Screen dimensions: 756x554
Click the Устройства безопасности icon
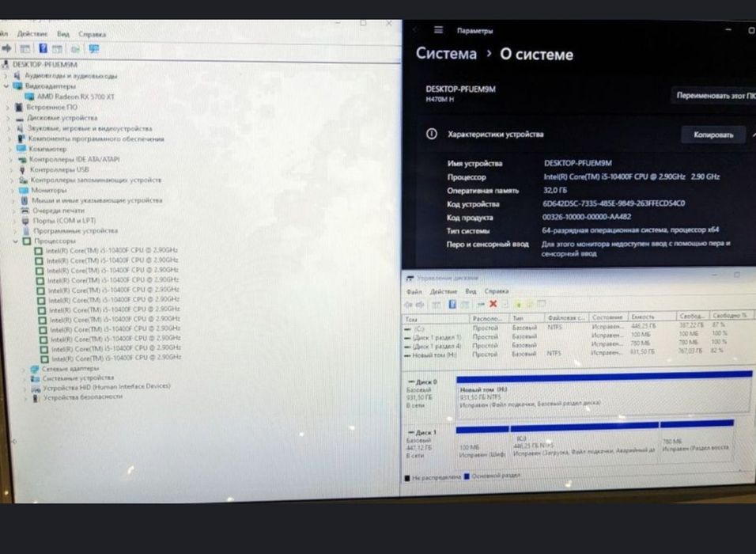click(x=36, y=397)
